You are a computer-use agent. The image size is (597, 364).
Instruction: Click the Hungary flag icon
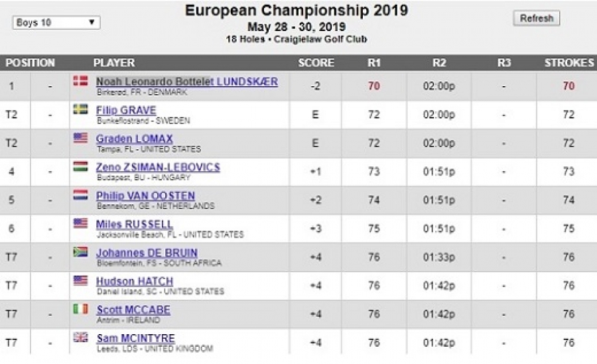coord(80,166)
